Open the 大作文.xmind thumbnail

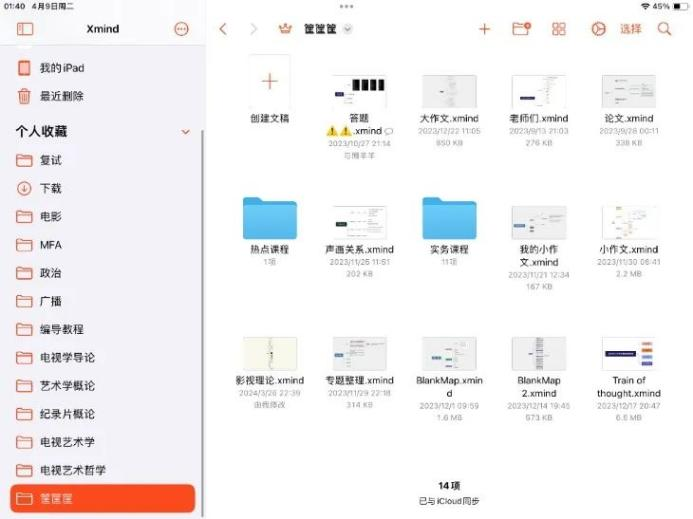(x=449, y=92)
